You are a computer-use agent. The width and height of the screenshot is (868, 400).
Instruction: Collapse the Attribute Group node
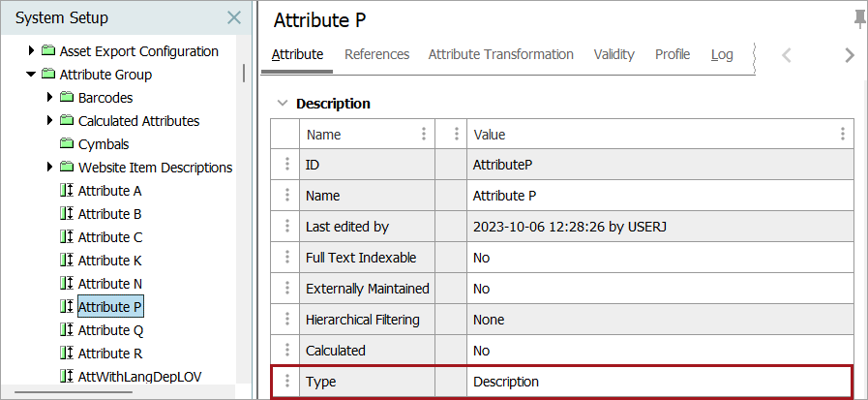(x=32, y=75)
